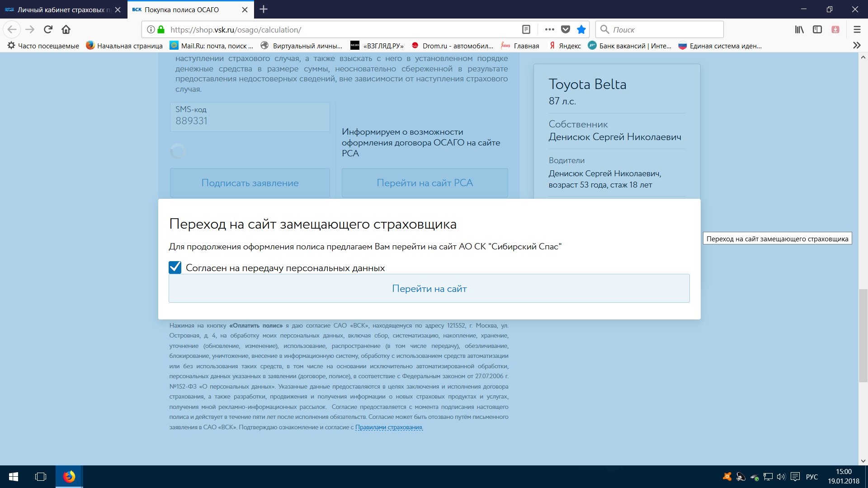Open 'Банк вакансий | Инте...' bookmark
The image size is (868, 488).
tap(630, 46)
